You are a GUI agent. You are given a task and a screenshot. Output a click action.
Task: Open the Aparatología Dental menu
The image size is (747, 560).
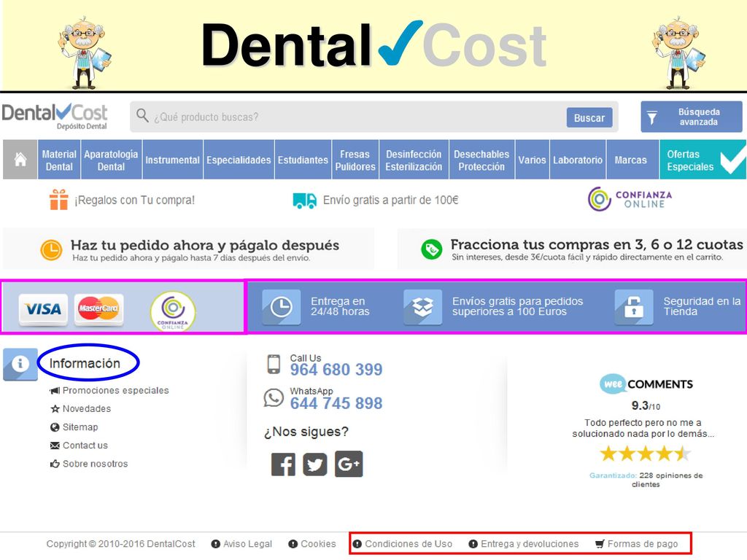pos(111,160)
